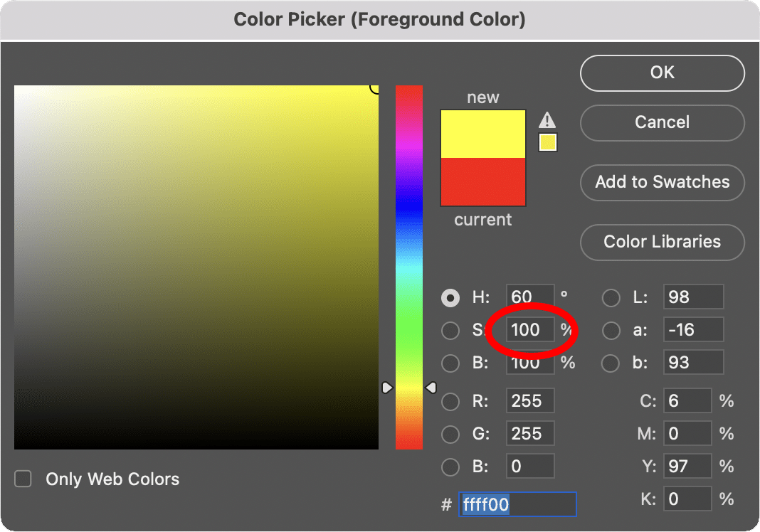Screen dimensions: 760x532
Task: Select the R (Red) radio button
Action: [x=450, y=400]
